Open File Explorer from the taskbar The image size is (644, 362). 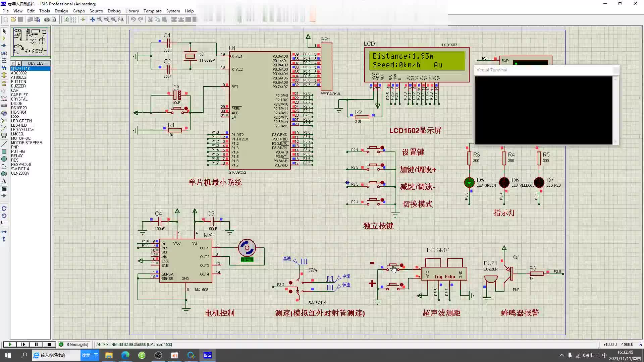tap(109, 355)
